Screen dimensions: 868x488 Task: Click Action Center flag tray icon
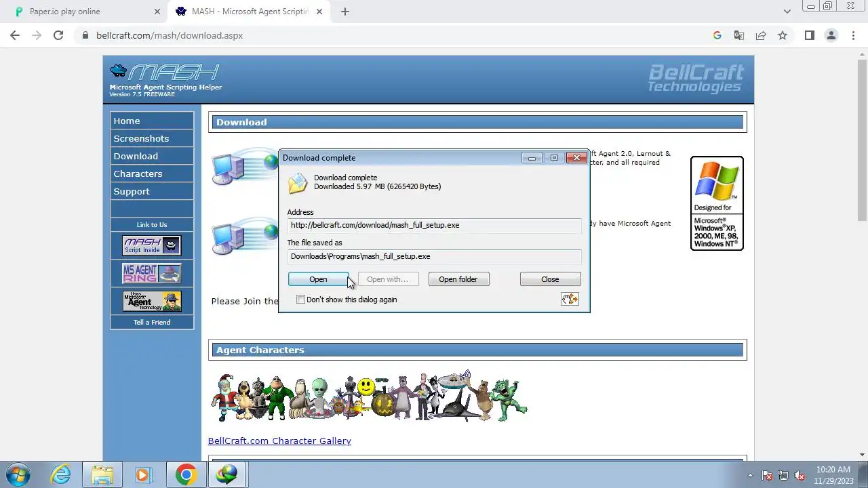pyautogui.click(x=768, y=475)
